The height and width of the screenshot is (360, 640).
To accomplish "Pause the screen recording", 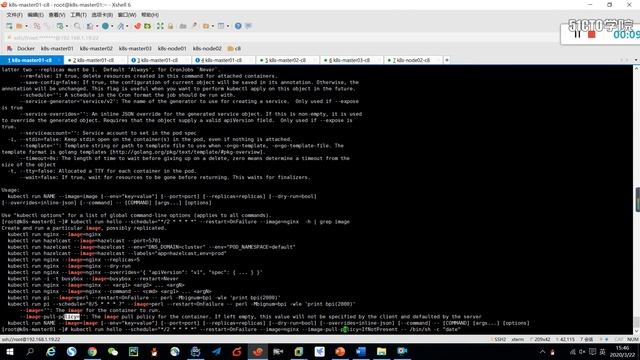I will 577,35.
